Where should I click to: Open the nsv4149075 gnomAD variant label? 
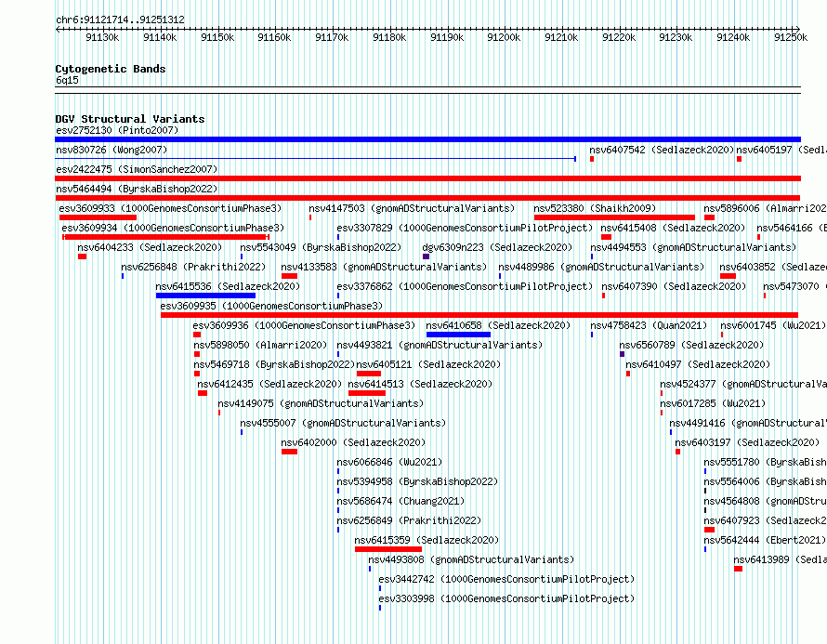point(321,403)
